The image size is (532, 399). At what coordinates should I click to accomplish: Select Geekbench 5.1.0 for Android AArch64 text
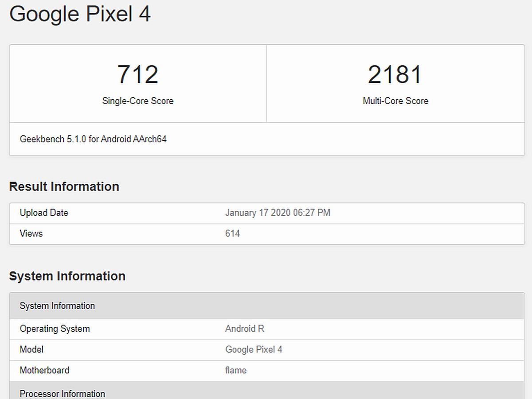point(93,139)
